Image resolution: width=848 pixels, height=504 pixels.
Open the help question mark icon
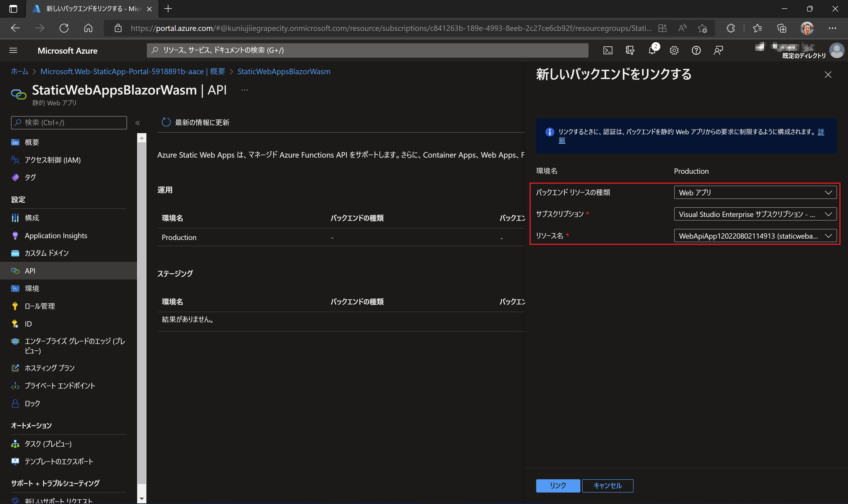tap(696, 51)
